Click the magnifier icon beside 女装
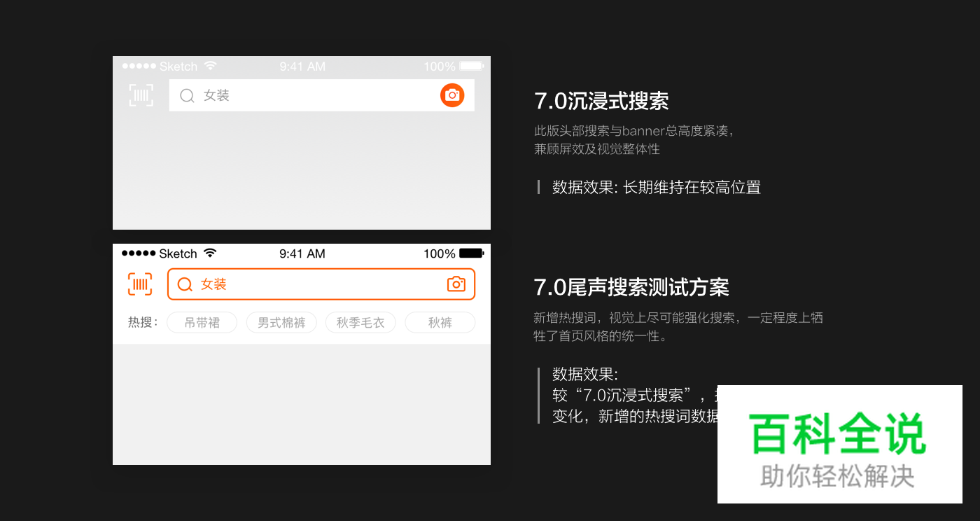980x521 pixels. [x=187, y=95]
